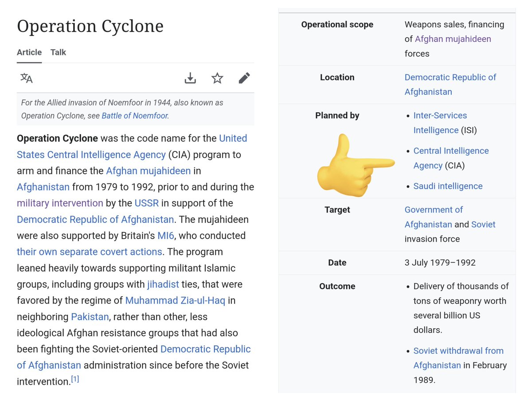Screen dimensions: 532x399
Task: Follow the Pakistan link
Action: click(x=90, y=317)
